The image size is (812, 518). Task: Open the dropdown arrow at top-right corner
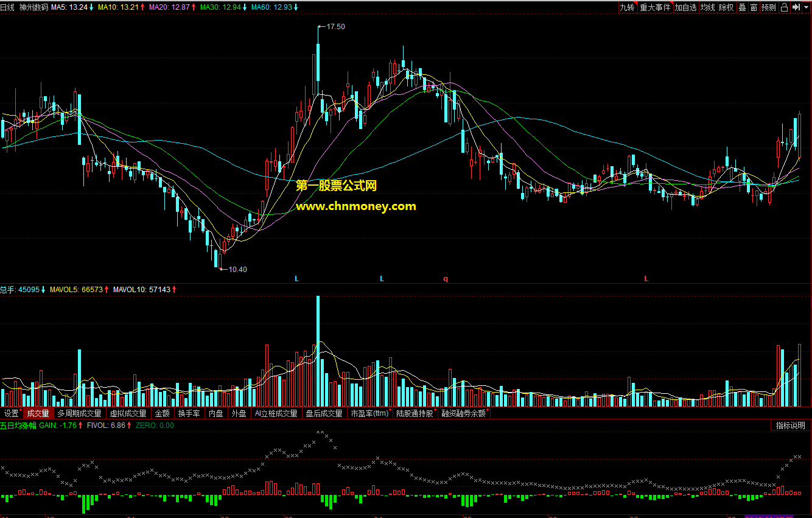pos(807,7)
